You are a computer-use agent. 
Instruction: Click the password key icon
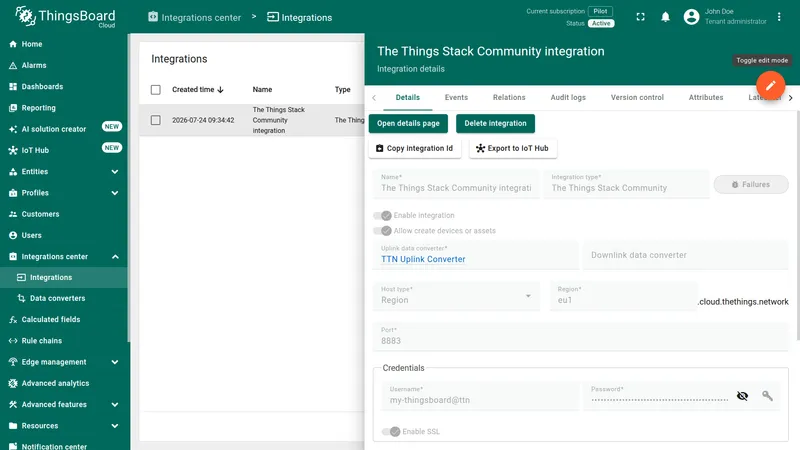tap(767, 395)
